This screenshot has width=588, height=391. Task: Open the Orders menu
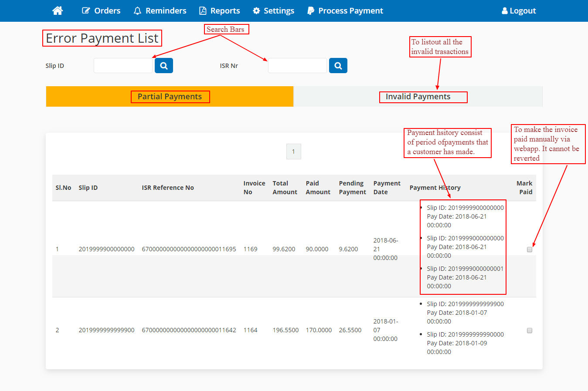pos(107,11)
